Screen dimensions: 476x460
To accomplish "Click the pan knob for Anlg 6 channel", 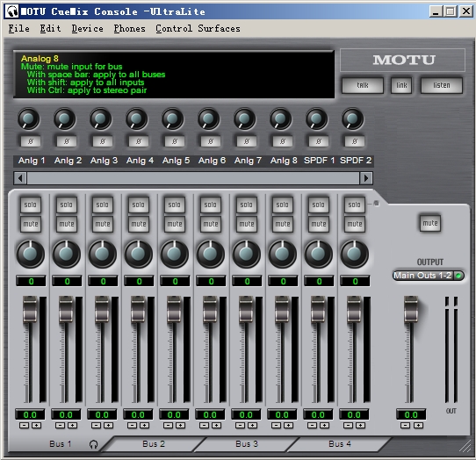I will point(211,255).
